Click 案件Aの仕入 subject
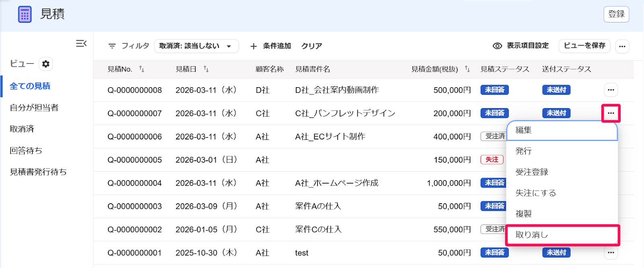This screenshot has height=268, width=644. click(318, 207)
